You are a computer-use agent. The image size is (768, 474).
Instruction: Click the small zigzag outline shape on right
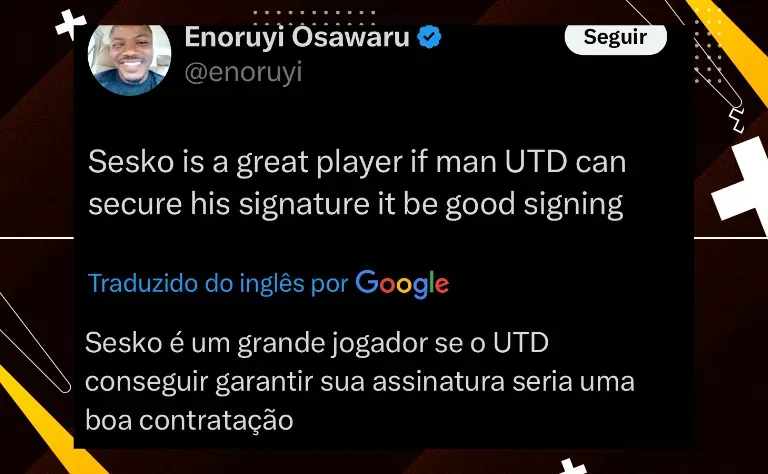[x=737, y=120]
